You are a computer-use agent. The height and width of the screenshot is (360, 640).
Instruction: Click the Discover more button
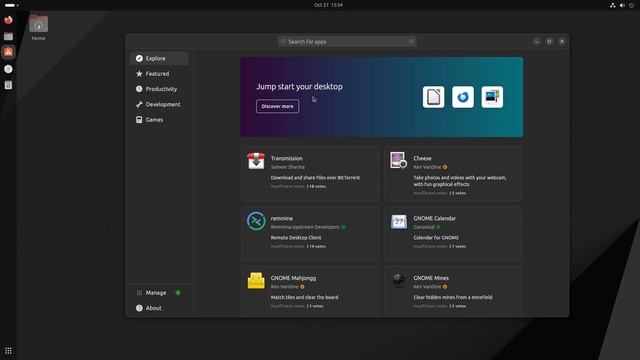(278, 106)
